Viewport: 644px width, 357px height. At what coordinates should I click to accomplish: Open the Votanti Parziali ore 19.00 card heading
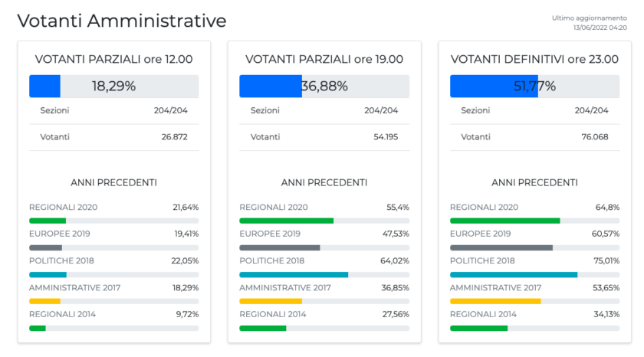tap(324, 59)
